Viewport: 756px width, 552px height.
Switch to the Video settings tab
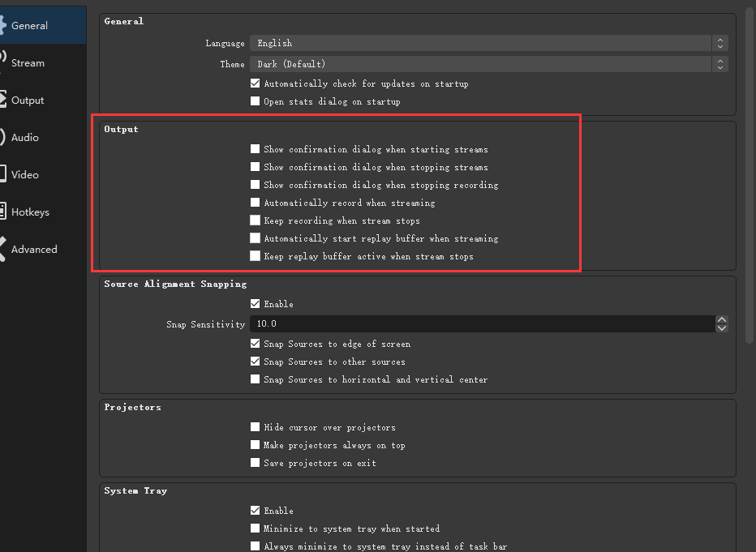pos(43,174)
